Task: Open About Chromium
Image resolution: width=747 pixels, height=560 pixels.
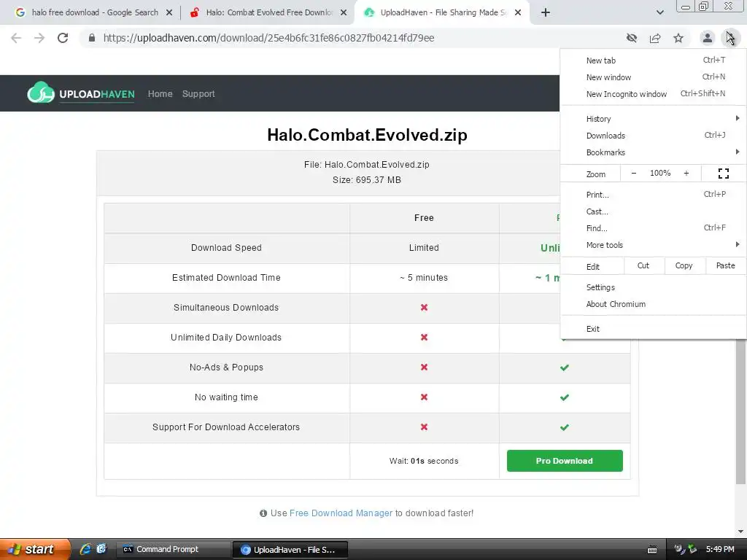Action: (x=653, y=304)
